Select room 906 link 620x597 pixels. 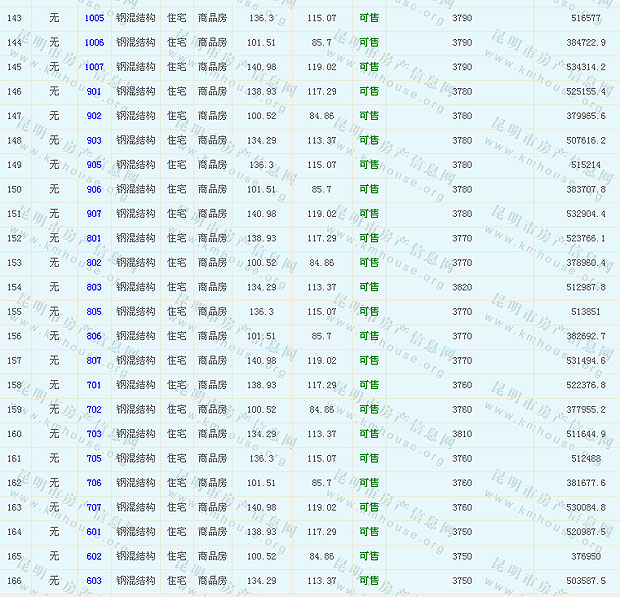tap(94, 190)
